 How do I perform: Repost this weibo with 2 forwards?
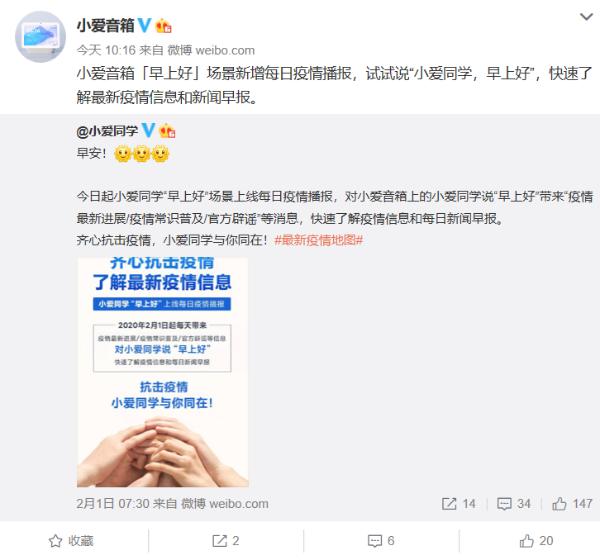[x=226, y=541]
